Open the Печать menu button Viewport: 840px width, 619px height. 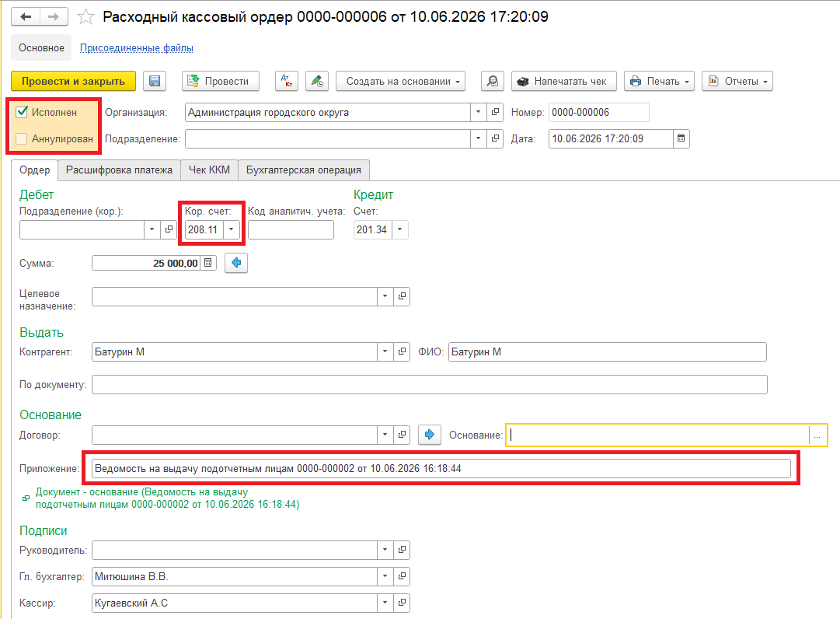click(660, 81)
